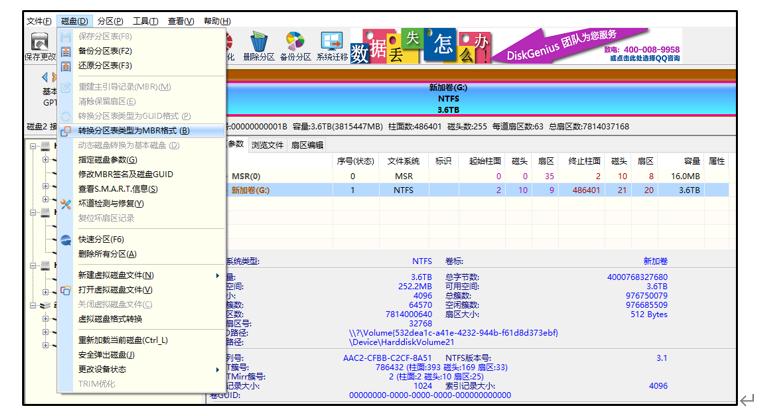The image size is (764, 416).
Task: Click the 文件系统 column header
Action: click(403, 161)
